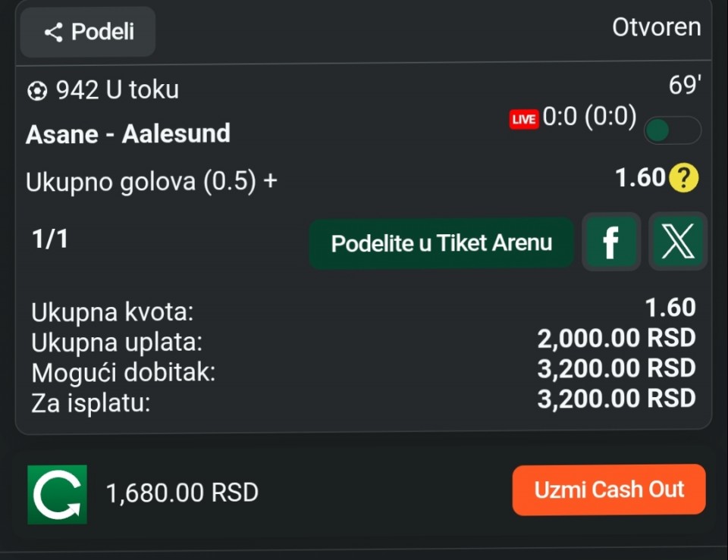Image resolution: width=728 pixels, height=560 pixels.
Task: Tap the soccer ball sport icon
Action: click(x=36, y=91)
